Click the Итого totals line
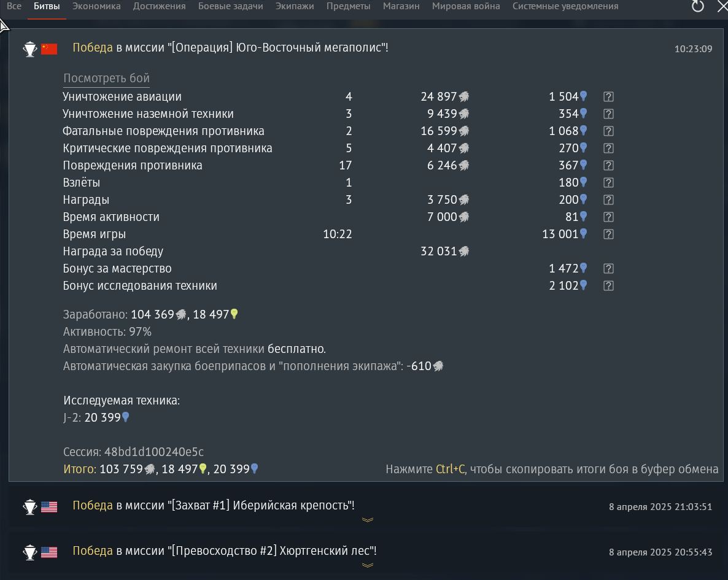This screenshot has height=580, width=728. [x=161, y=469]
